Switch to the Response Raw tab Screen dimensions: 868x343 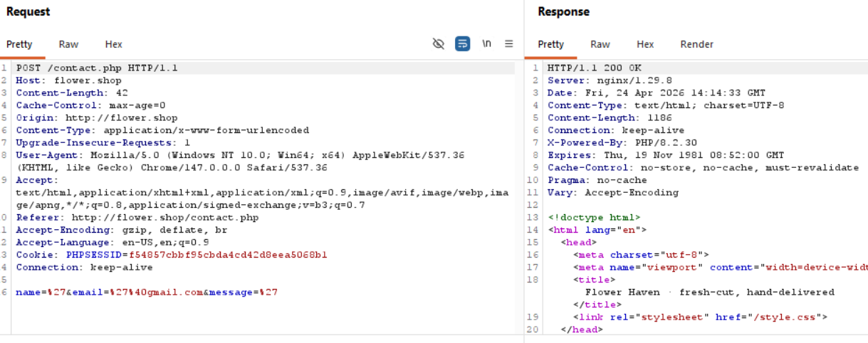coord(600,44)
